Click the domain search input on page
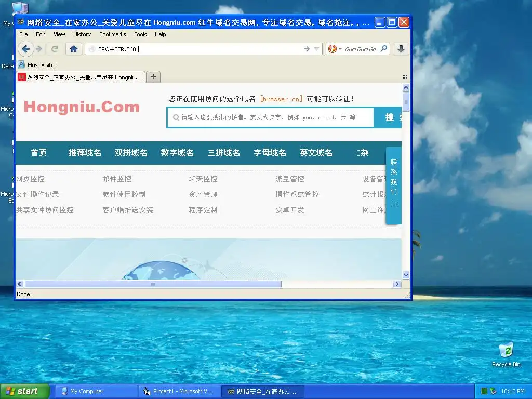The image size is (532, 399). (x=270, y=117)
